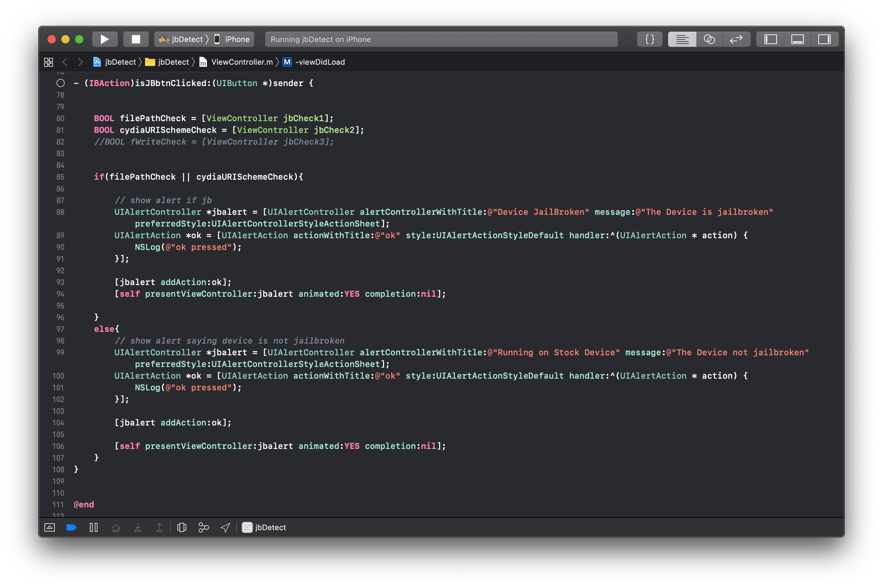Hide the debug area button

pos(50,528)
